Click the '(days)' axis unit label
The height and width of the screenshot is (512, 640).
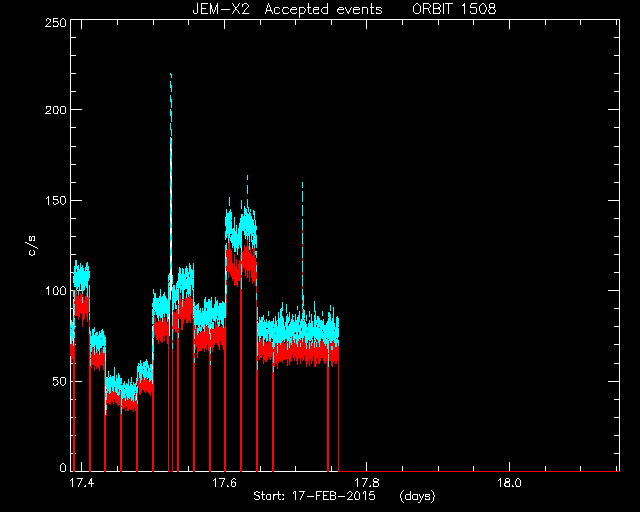click(417, 496)
